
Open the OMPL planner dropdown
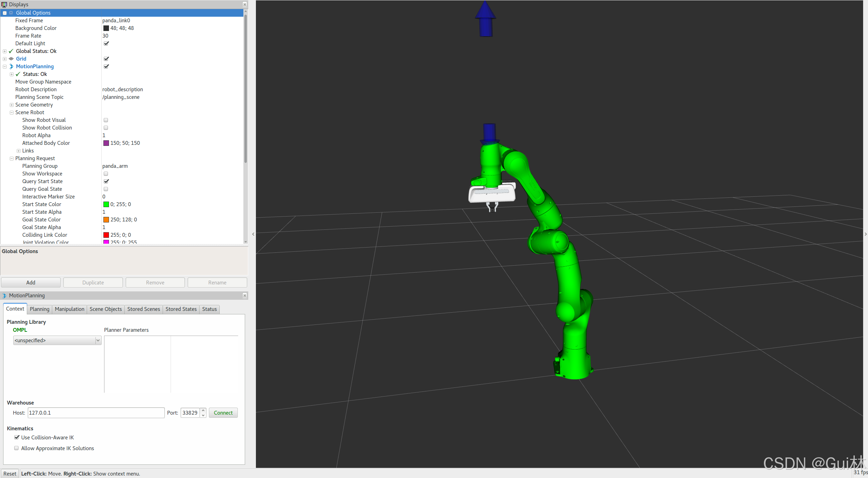tap(57, 340)
